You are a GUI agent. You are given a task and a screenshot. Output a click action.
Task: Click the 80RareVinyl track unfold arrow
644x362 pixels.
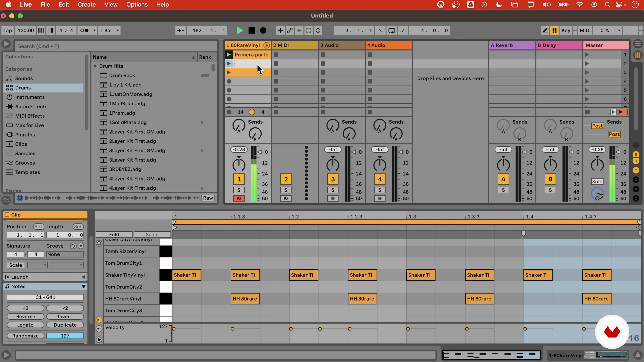pyautogui.click(x=267, y=45)
